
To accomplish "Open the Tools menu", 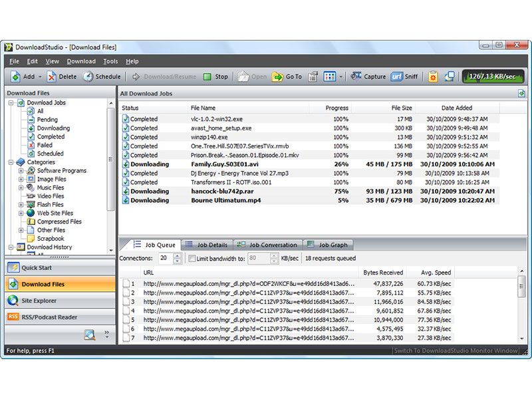I will pos(110,61).
